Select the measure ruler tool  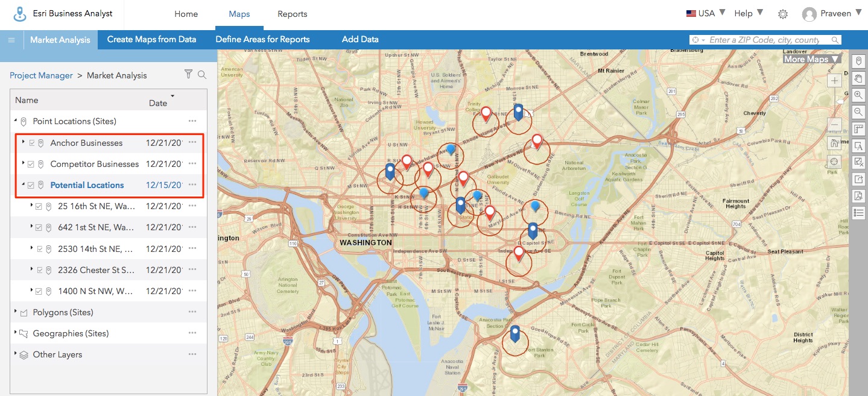pyautogui.click(x=858, y=128)
